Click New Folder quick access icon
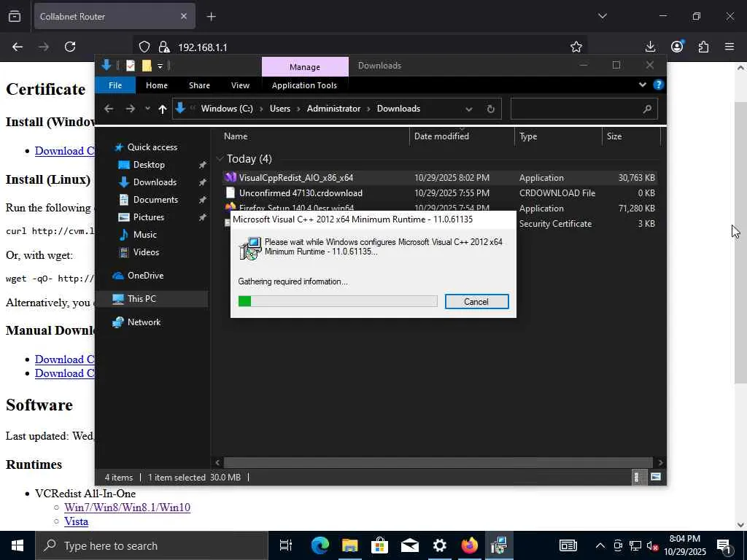This screenshot has height=560, width=747. tap(146, 66)
